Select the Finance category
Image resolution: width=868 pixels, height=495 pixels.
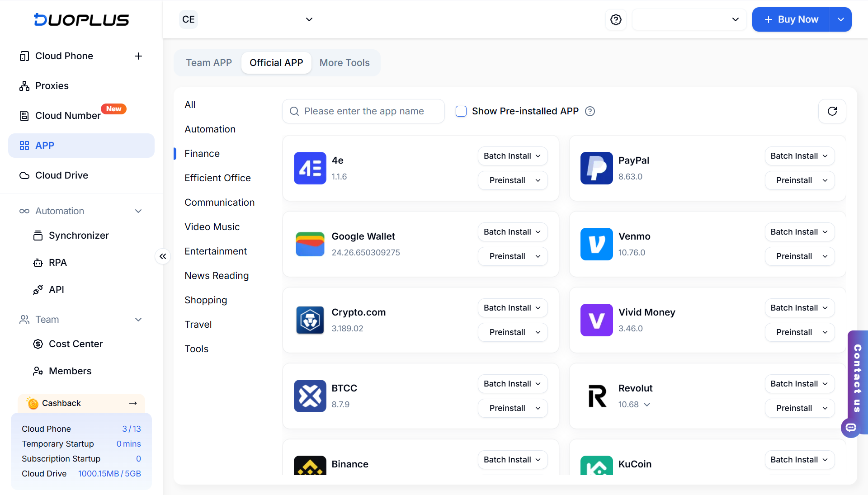[202, 154]
